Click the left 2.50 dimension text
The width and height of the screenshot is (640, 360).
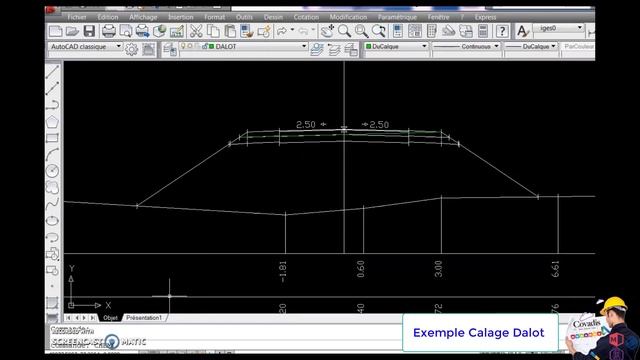coord(306,124)
